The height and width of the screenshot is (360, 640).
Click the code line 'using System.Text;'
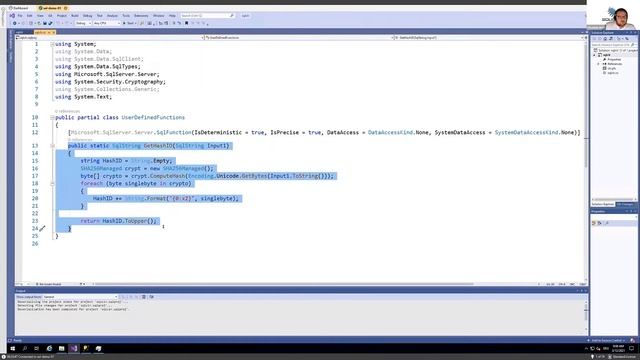83,97
